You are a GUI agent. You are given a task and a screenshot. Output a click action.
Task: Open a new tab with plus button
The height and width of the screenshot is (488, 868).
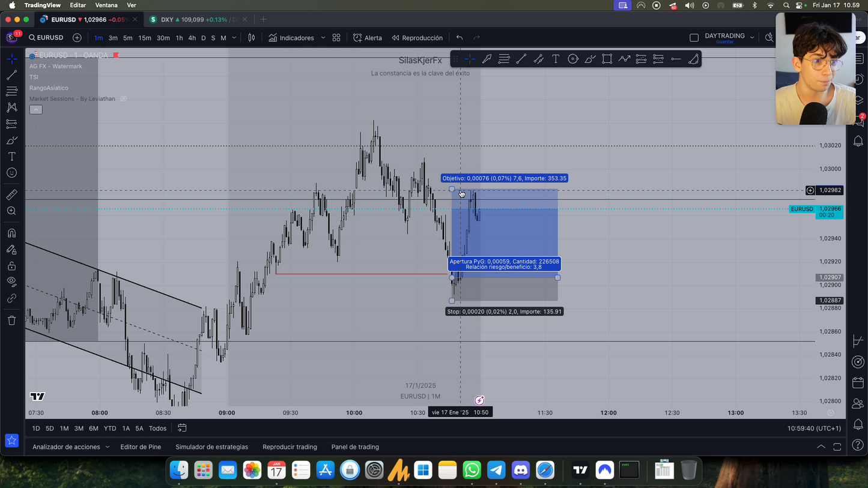pyautogui.click(x=263, y=20)
